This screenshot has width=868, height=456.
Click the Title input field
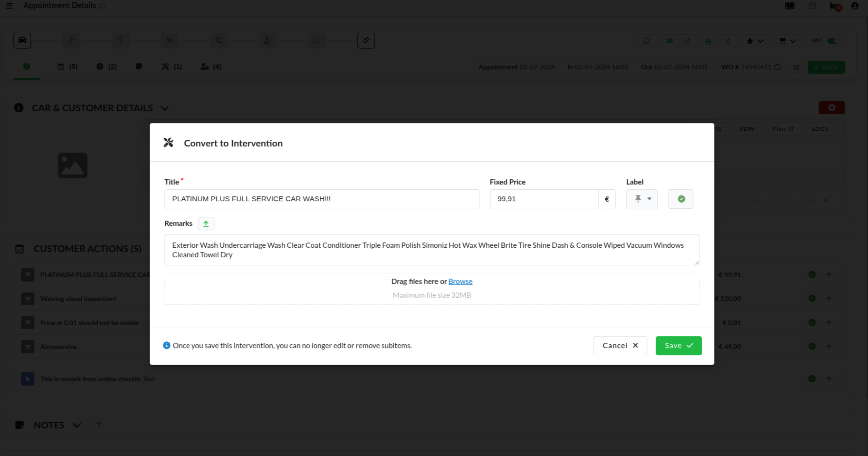[321, 199]
